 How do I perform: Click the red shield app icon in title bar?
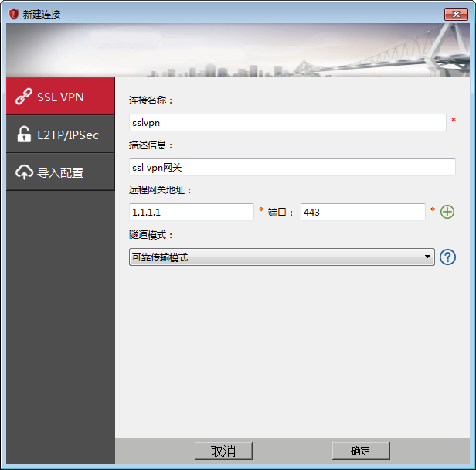point(14,14)
